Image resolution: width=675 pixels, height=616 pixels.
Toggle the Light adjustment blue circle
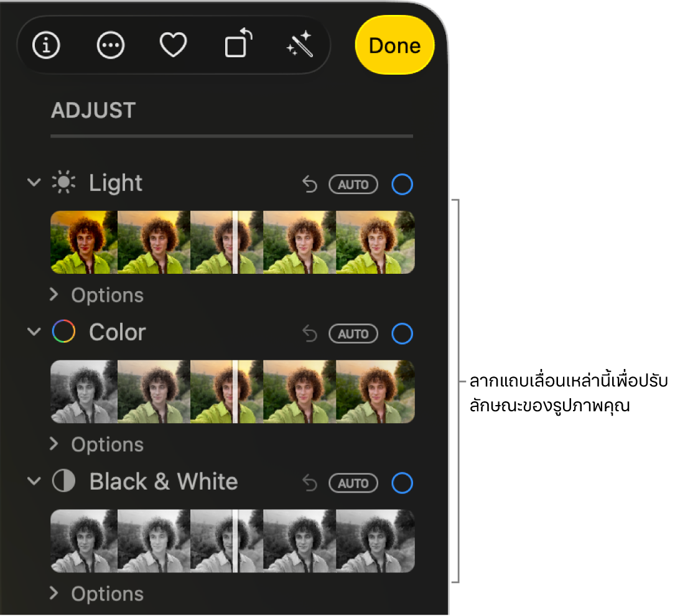coord(402,184)
